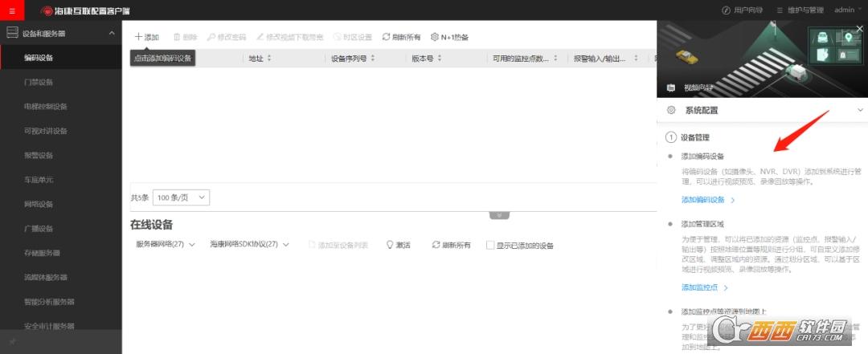The height and width of the screenshot is (354, 868).
Task: Open the admin account dropdown
Action: pos(849,10)
